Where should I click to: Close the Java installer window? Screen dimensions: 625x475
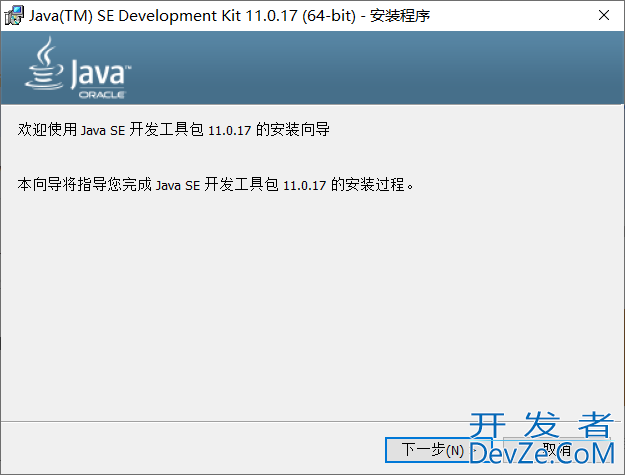(604, 16)
